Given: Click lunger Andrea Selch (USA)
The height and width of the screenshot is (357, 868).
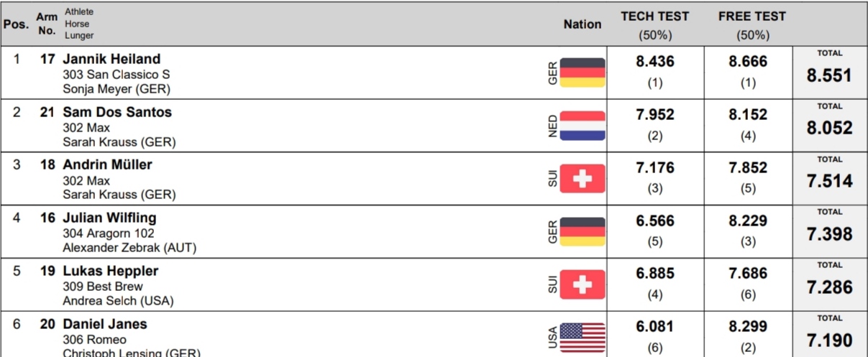Looking at the screenshot, I should coord(118,301).
